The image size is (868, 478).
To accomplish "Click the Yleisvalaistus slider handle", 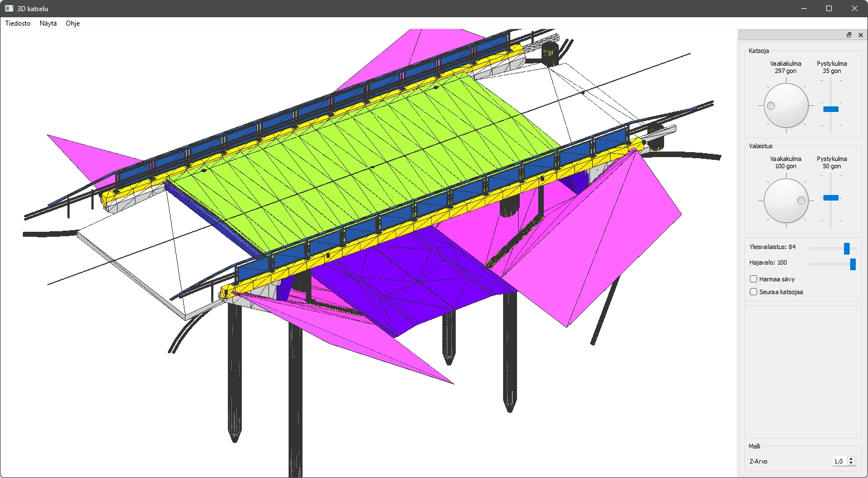I will click(847, 248).
